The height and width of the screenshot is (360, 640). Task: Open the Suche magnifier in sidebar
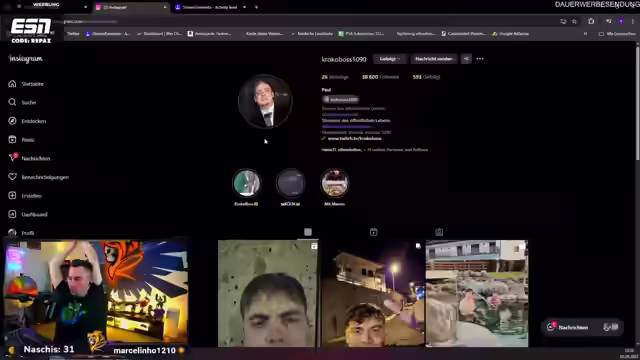pyautogui.click(x=12, y=102)
